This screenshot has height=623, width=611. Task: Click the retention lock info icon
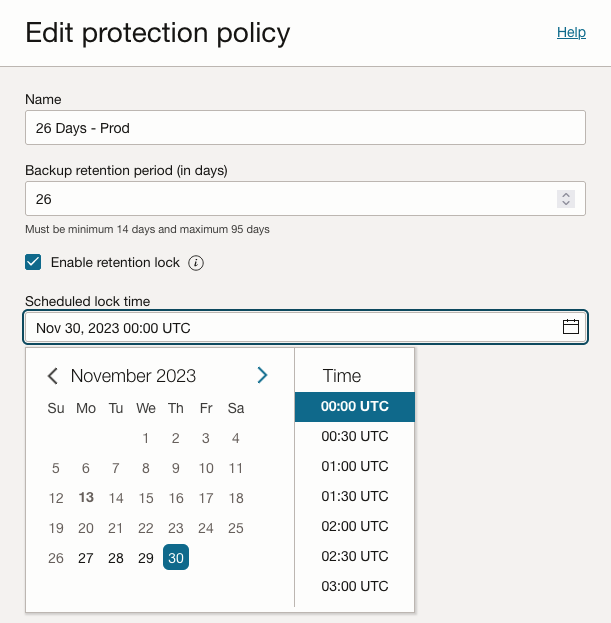point(196,263)
